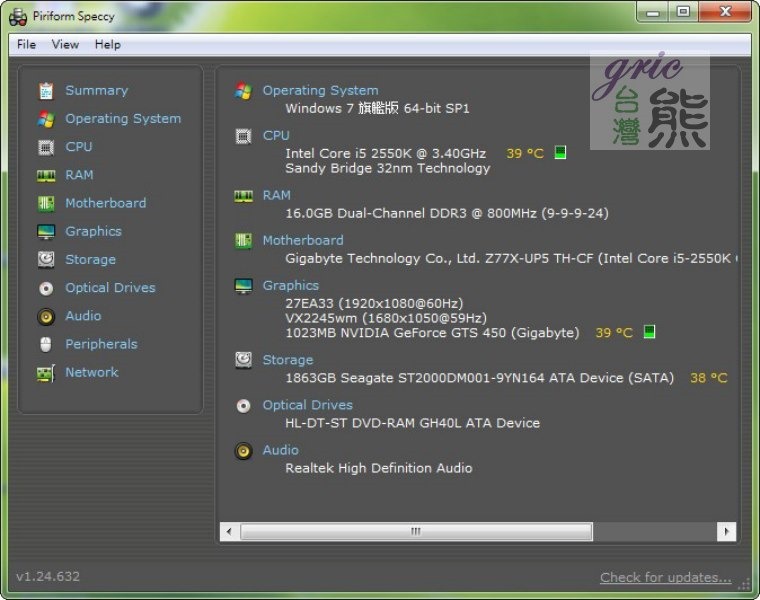Select Peripherals in the sidebar

[x=101, y=344]
